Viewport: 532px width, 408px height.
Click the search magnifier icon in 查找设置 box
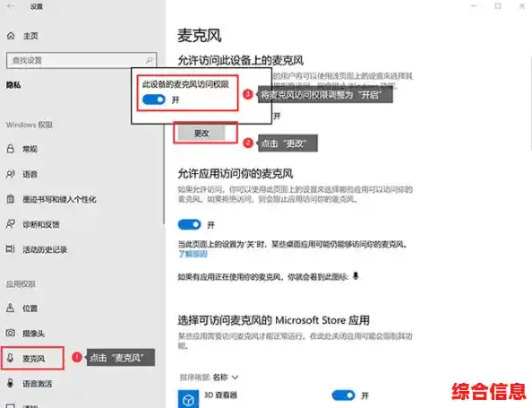[149, 60]
